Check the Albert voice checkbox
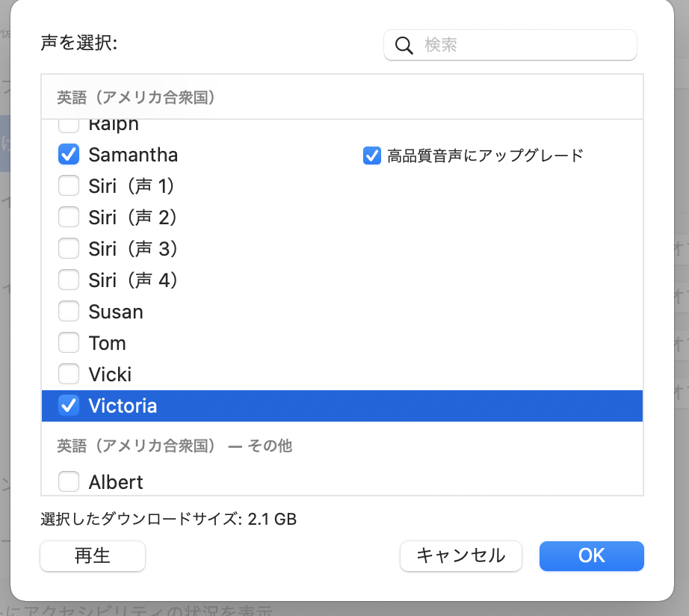 tap(69, 482)
